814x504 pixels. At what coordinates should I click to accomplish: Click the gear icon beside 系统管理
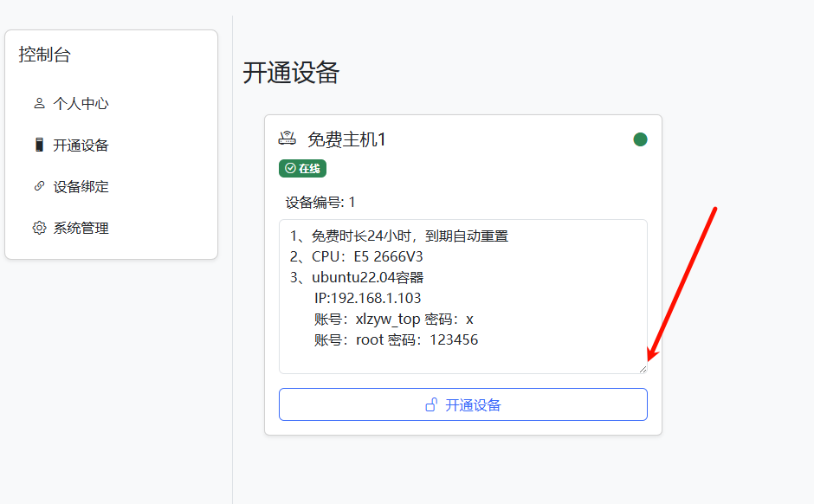point(39,228)
